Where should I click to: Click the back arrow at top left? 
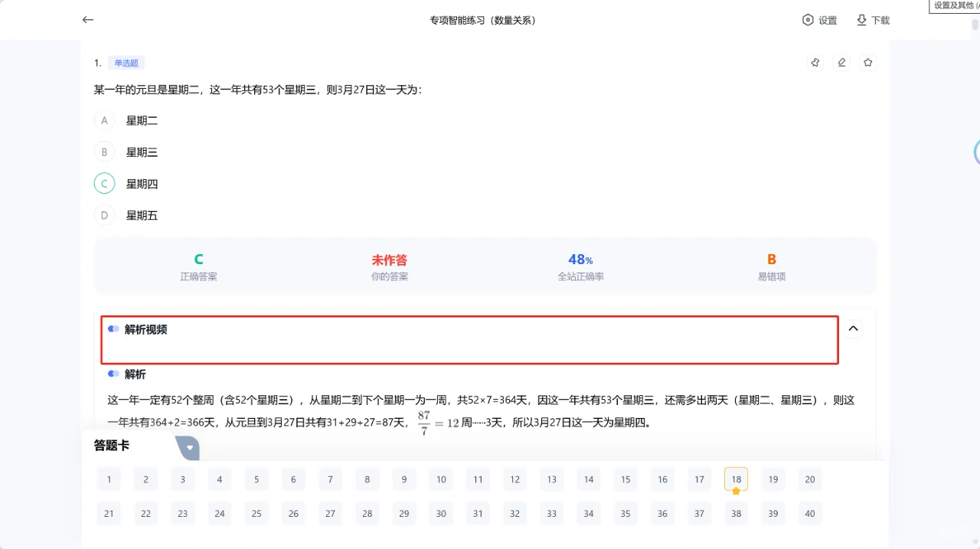(87, 20)
